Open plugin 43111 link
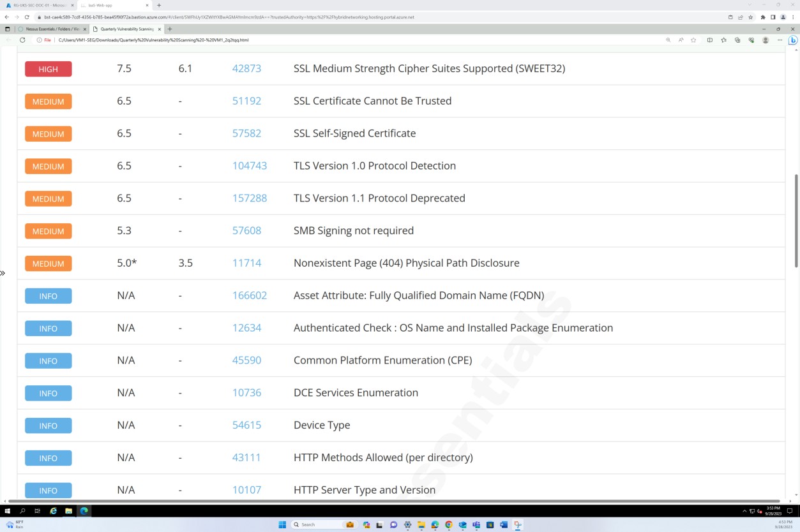Image resolution: width=800 pixels, height=532 pixels. pos(246,457)
